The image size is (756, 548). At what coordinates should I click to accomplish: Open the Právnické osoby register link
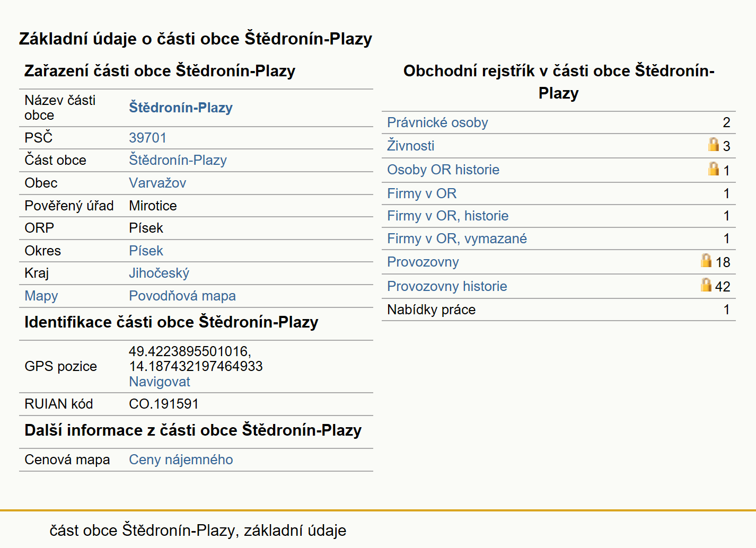(x=437, y=122)
